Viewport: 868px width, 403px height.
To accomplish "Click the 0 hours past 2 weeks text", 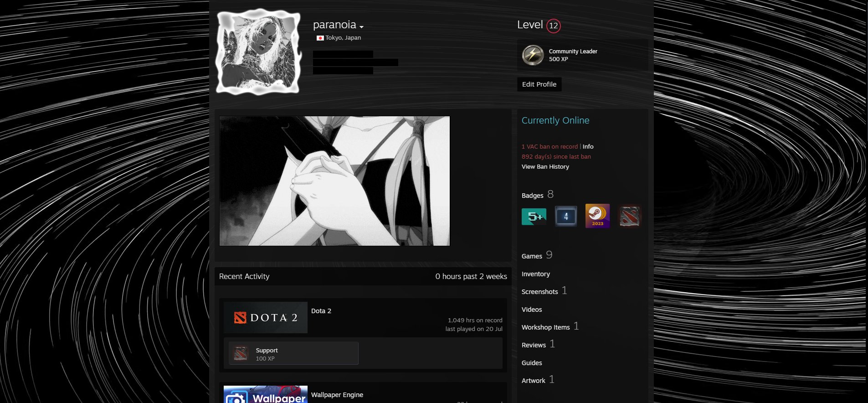I will tap(471, 276).
